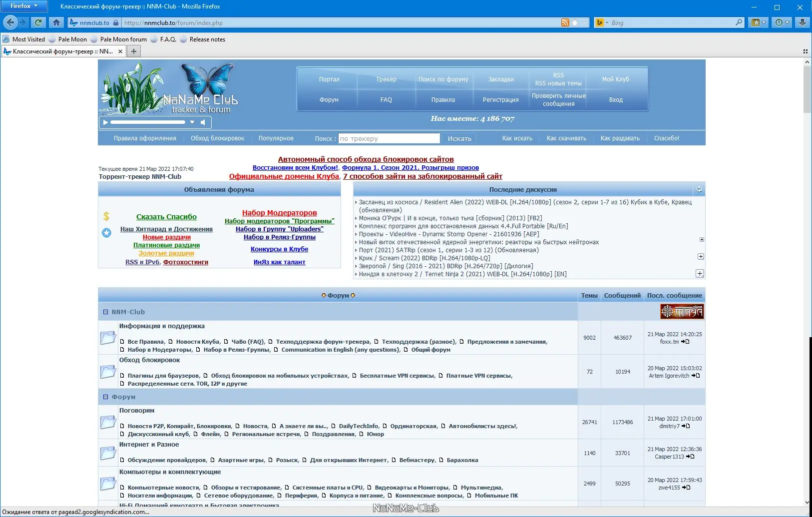Go back with the browser Back arrow
This screenshot has height=517, width=812.
pyautogui.click(x=10, y=22)
